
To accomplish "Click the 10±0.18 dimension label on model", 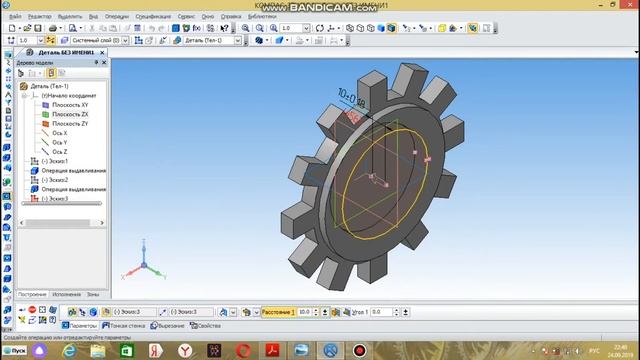I will 351,99.
